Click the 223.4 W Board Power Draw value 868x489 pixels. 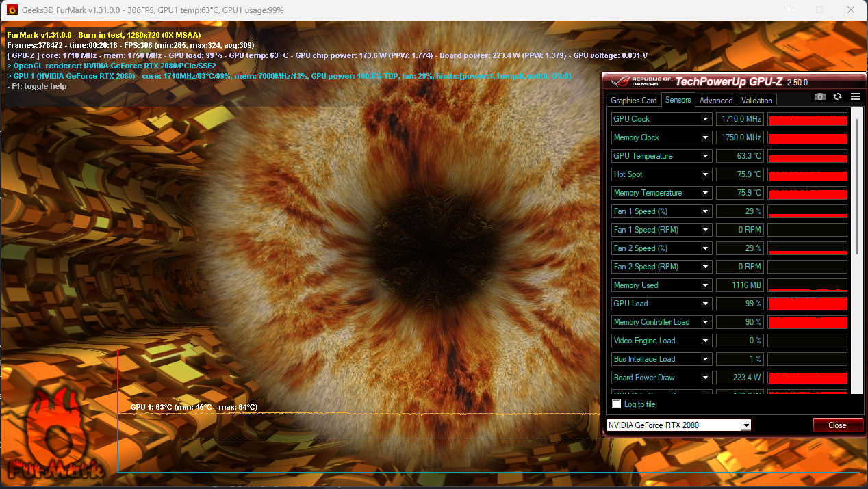point(739,378)
